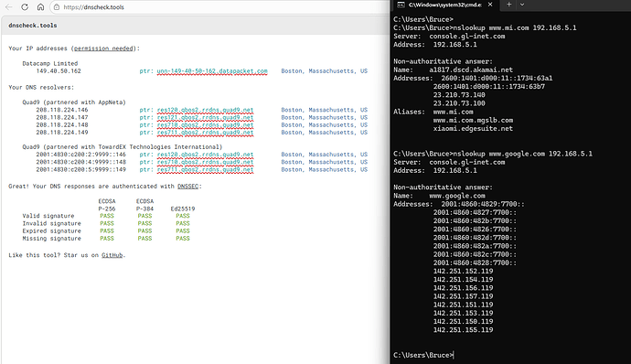
Task: Open the DNSSEC link
Action: point(188,186)
